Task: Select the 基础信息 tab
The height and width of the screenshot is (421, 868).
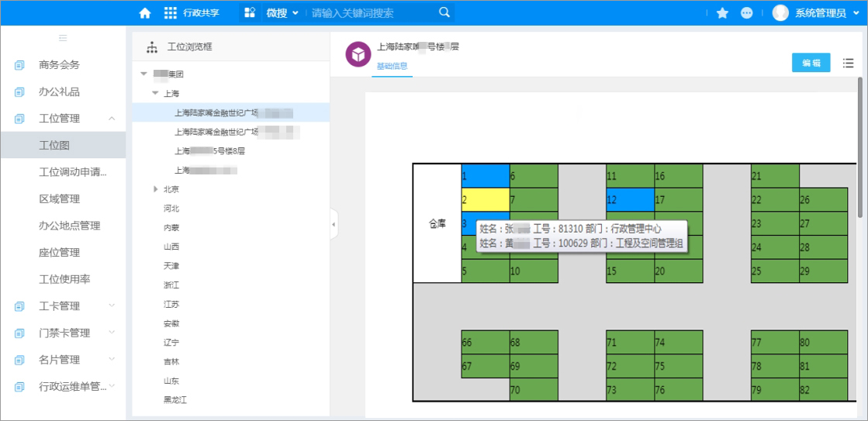Action: click(x=392, y=66)
